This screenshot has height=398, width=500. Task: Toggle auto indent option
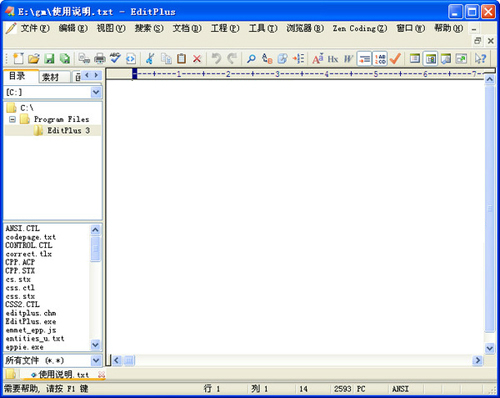point(364,59)
